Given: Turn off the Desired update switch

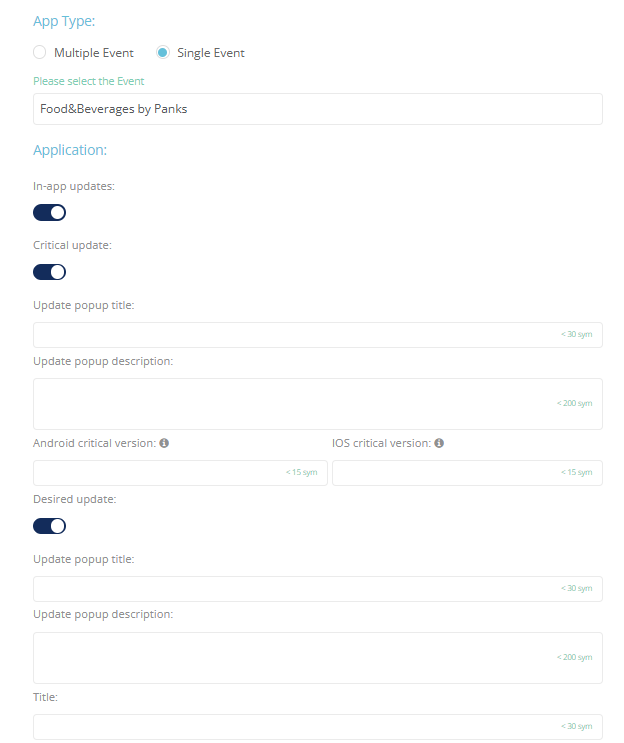Looking at the screenshot, I should point(50,526).
